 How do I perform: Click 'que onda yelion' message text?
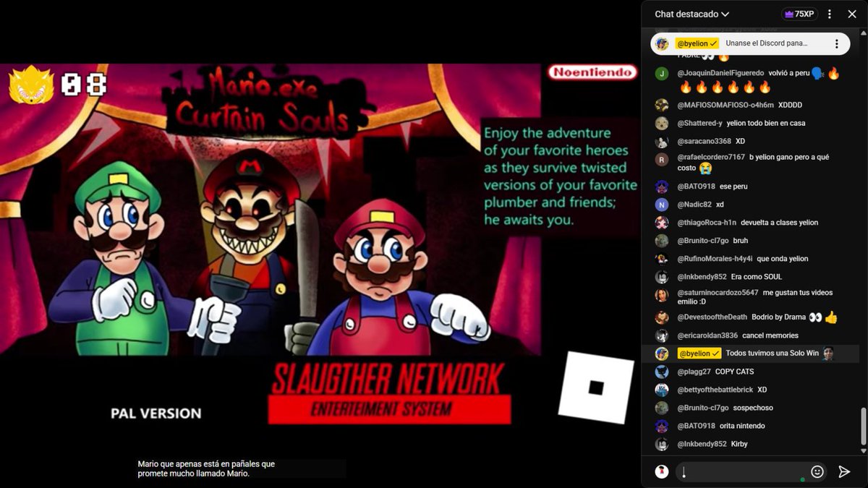(x=783, y=259)
